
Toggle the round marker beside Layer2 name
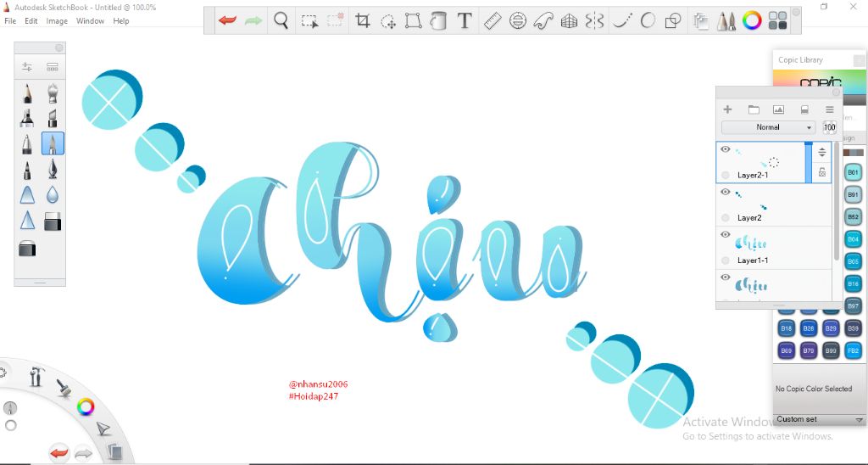[x=726, y=218]
